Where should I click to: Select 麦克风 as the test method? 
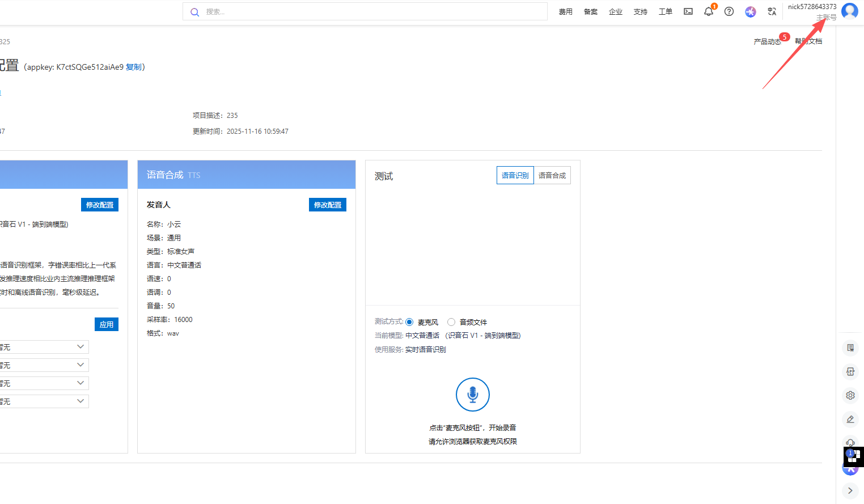[x=409, y=321]
